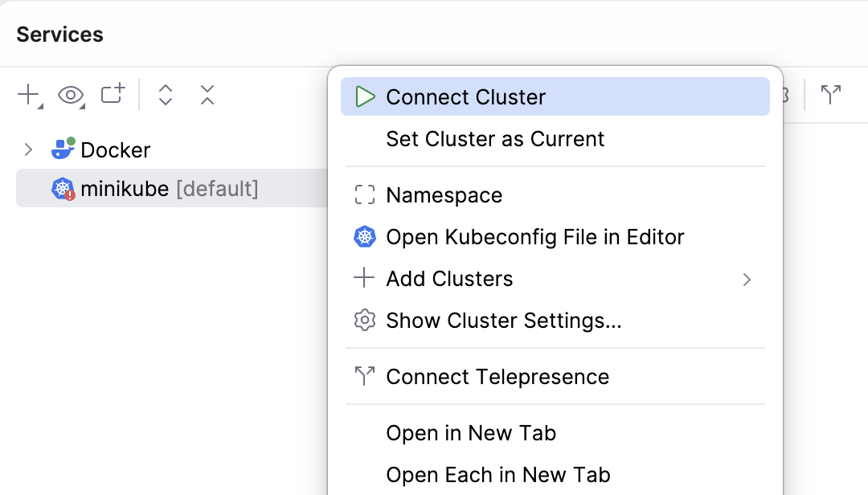868x495 pixels.
Task: Choose Open Kubeconfig File in Editor
Action: point(535,236)
